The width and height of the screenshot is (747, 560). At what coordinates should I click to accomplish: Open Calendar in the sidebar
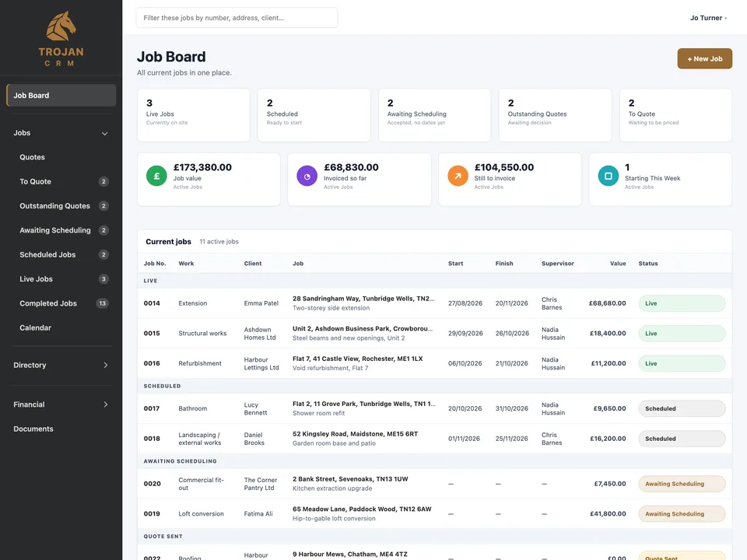[35, 327]
